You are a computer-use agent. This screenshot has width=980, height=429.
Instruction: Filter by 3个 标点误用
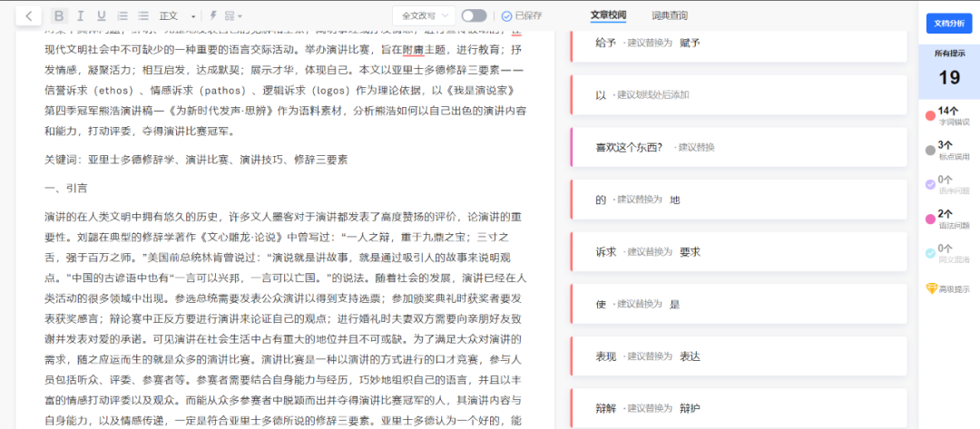click(949, 150)
